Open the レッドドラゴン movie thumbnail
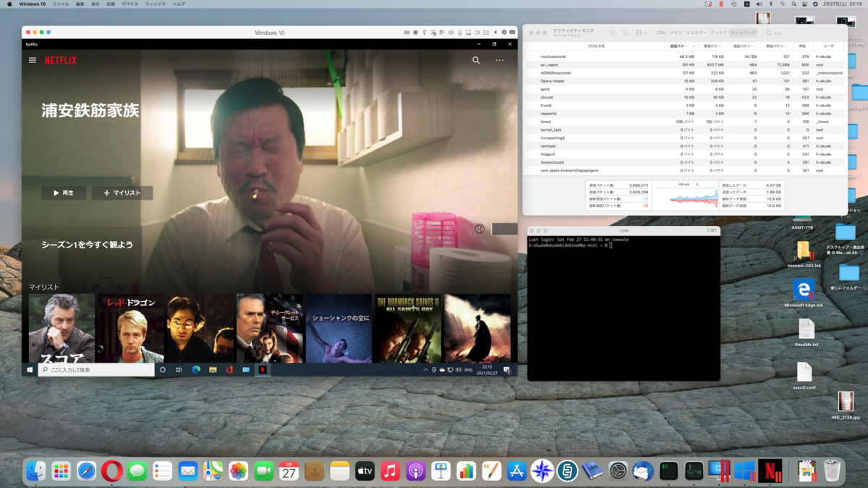868x488 pixels. click(131, 328)
